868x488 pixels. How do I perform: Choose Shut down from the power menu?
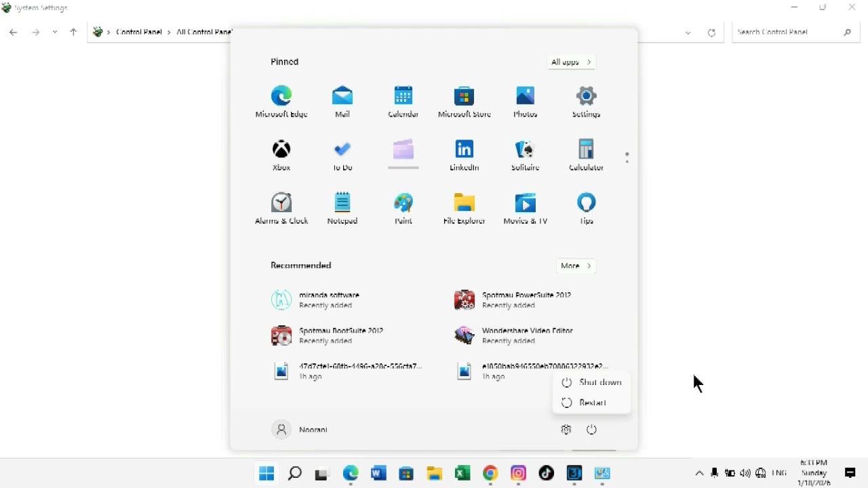tap(592, 382)
